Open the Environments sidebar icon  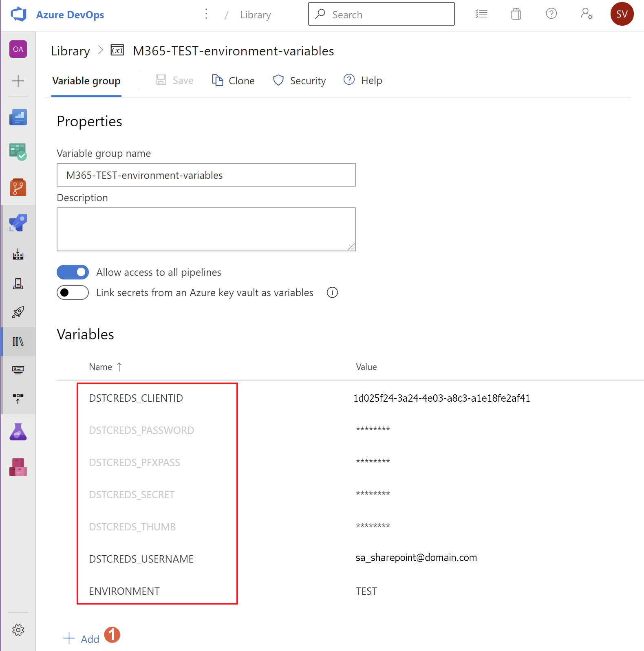(18, 284)
